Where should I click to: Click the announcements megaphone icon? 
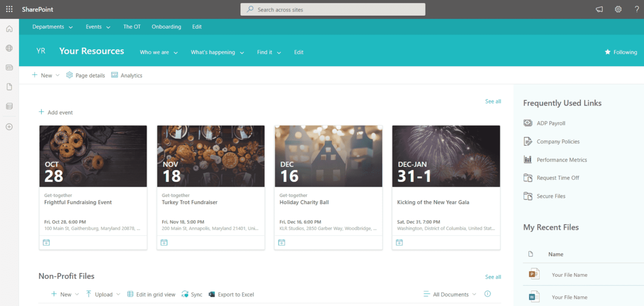[x=599, y=9]
